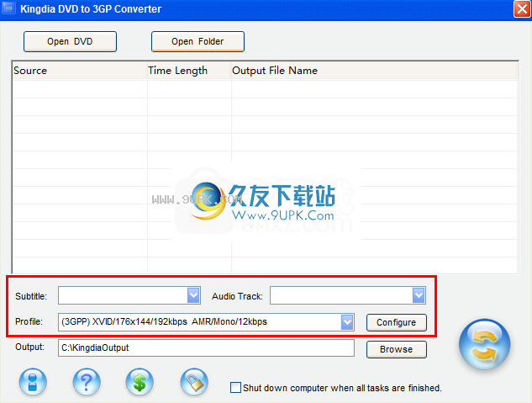Click the green dollar purchase icon
Screen dimensions: 532x403
click(140, 382)
